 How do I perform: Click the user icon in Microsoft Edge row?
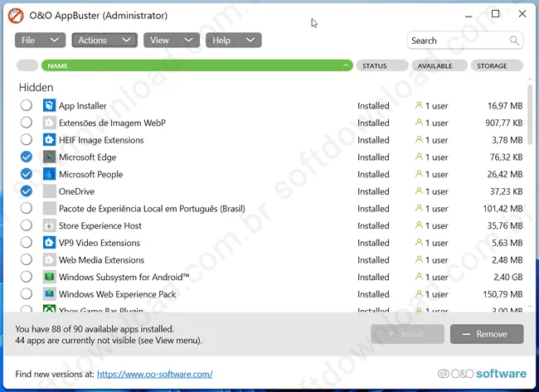[x=419, y=157]
